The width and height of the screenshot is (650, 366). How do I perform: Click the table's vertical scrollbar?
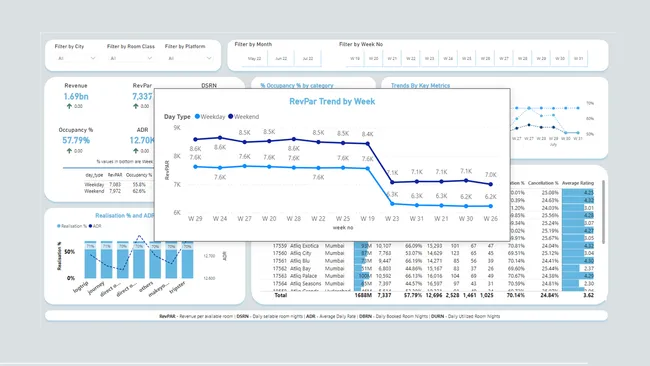[604, 212]
